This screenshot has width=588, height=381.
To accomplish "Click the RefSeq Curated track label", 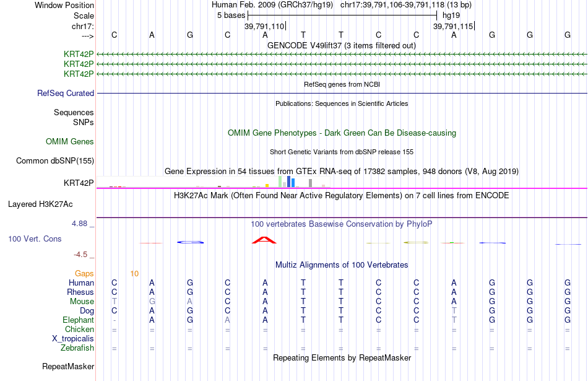I will click(x=66, y=93).
